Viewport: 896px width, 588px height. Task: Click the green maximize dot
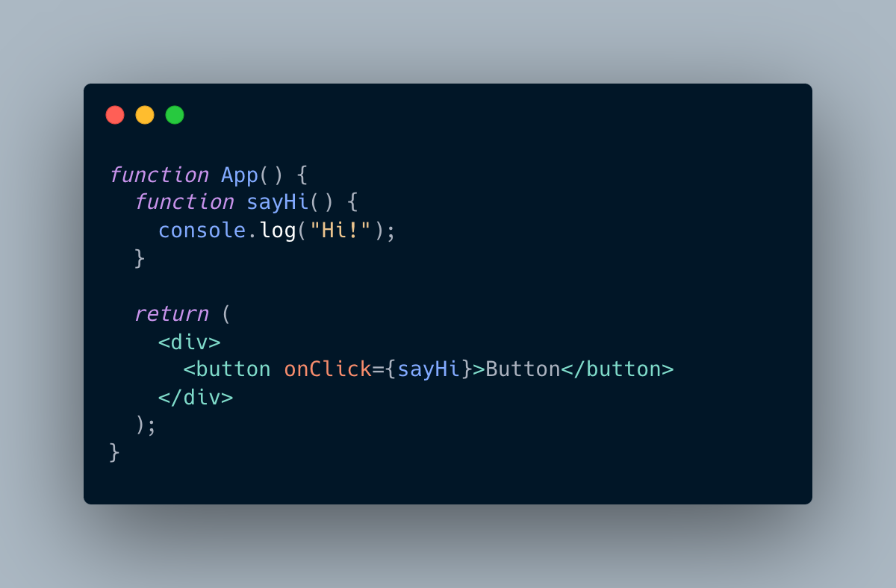tap(175, 115)
